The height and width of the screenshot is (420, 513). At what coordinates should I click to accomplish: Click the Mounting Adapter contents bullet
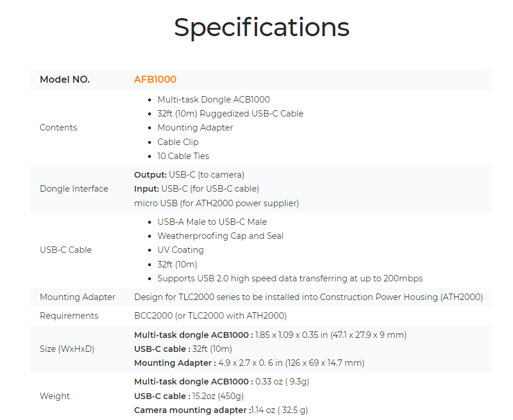coord(195,128)
